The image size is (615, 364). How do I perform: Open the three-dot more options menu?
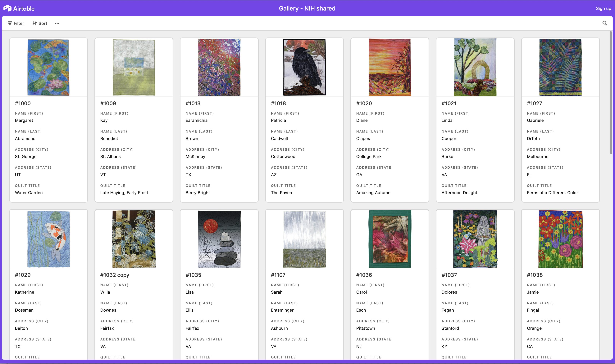point(57,23)
